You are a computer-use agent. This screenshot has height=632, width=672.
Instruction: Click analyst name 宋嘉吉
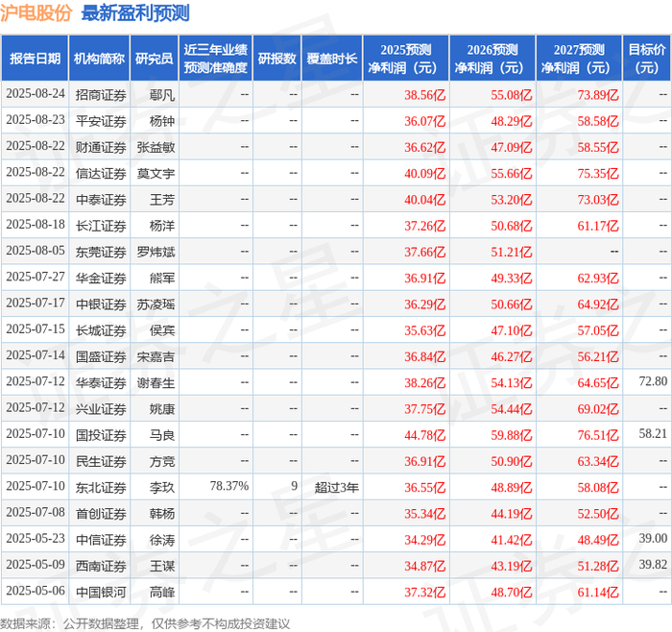coord(156,356)
